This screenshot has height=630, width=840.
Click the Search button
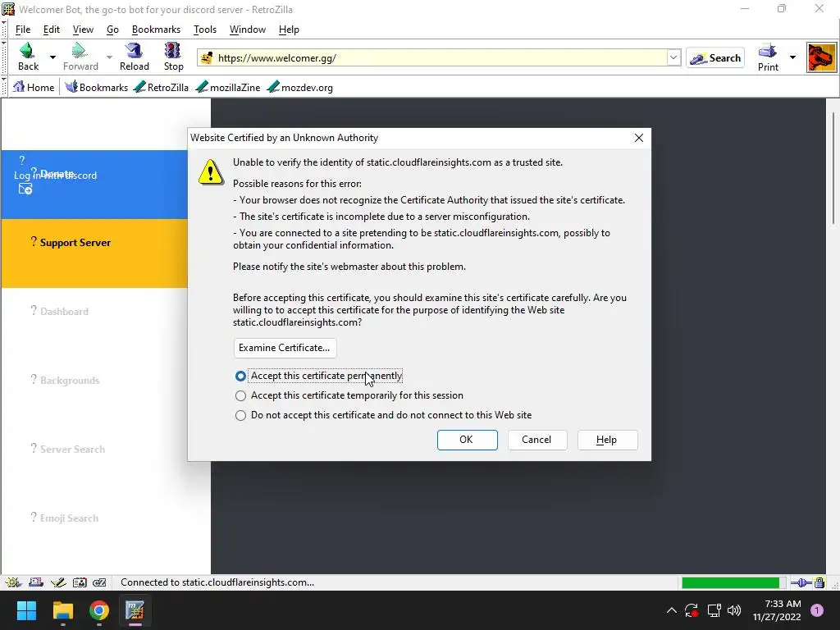715,58
